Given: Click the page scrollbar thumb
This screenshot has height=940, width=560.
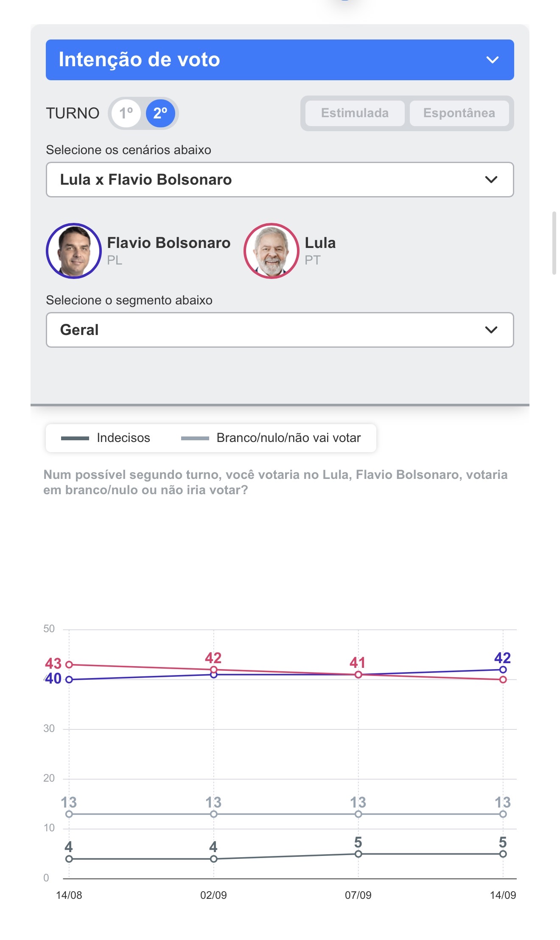Looking at the screenshot, I should (554, 243).
